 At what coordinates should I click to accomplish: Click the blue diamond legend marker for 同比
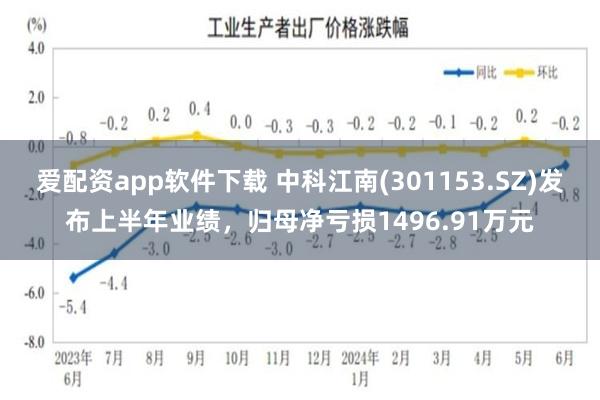click(x=459, y=72)
